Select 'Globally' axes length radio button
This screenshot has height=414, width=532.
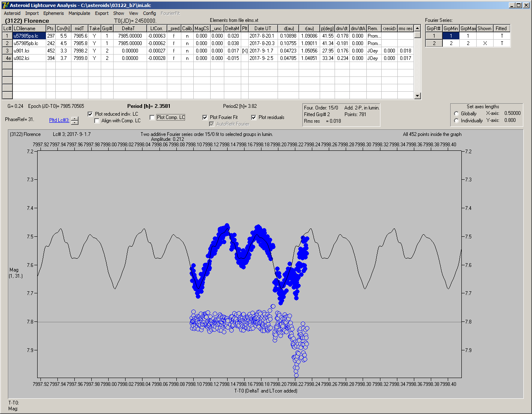[456, 114]
